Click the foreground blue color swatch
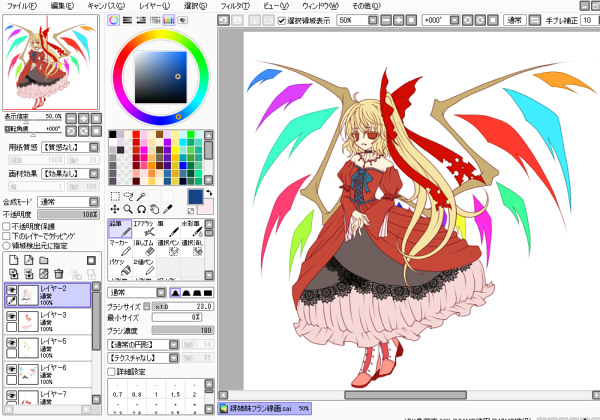 196,197
